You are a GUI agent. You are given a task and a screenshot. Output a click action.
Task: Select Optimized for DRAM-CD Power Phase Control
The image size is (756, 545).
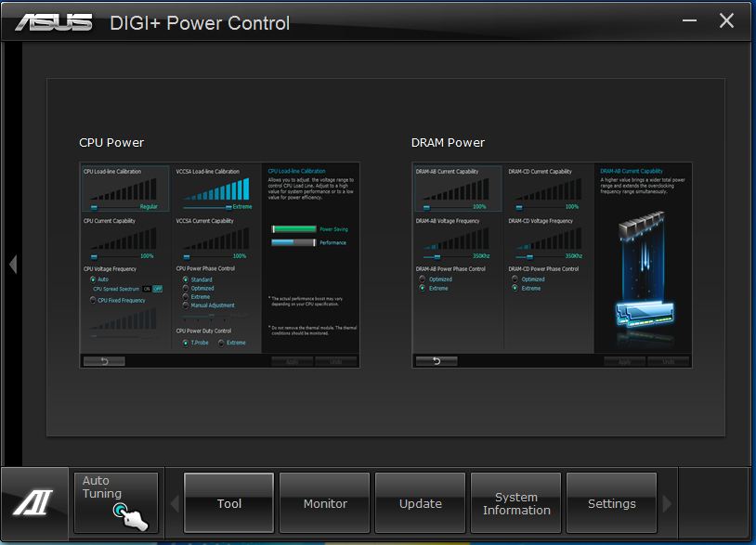pos(515,279)
